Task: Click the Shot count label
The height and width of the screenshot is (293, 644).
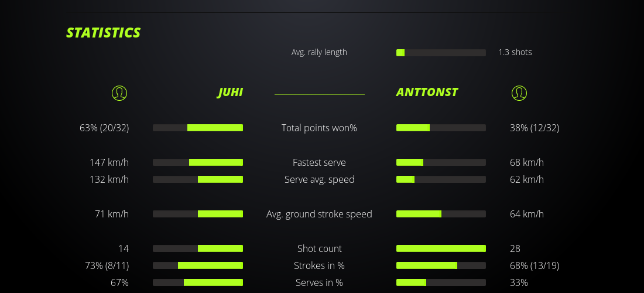Action: [319, 248]
